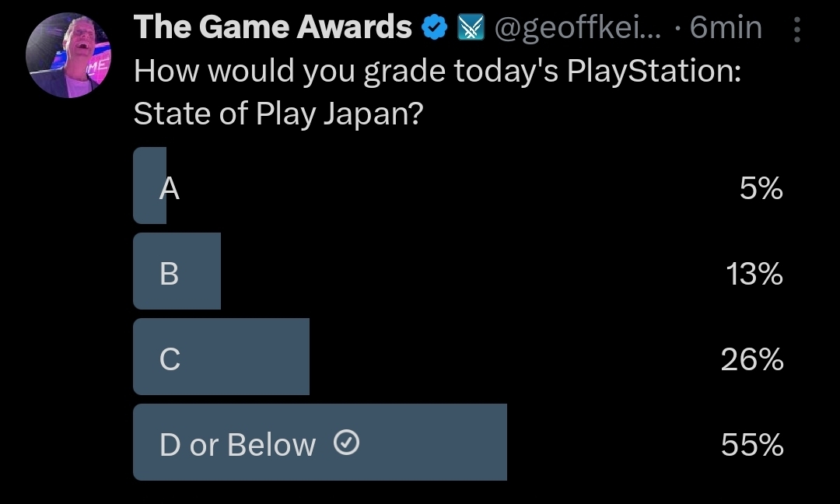Image resolution: width=840 pixels, height=504 pixels.
Task: Open The Game Awards profile picture
Action: coord(69,55)
